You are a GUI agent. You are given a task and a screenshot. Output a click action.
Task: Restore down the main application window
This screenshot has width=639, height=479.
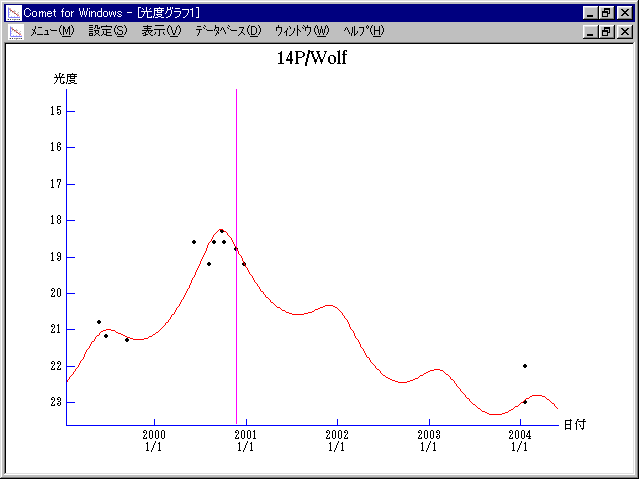606,12
